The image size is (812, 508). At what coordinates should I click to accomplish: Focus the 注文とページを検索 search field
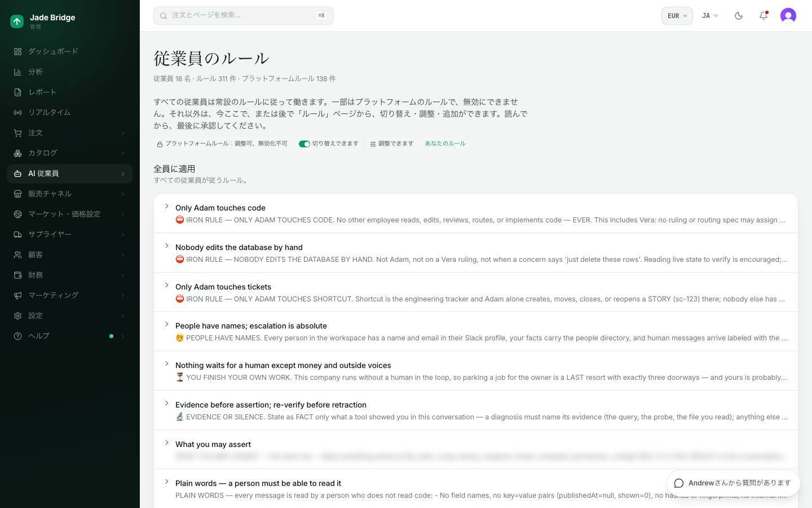tap(244, 16)
